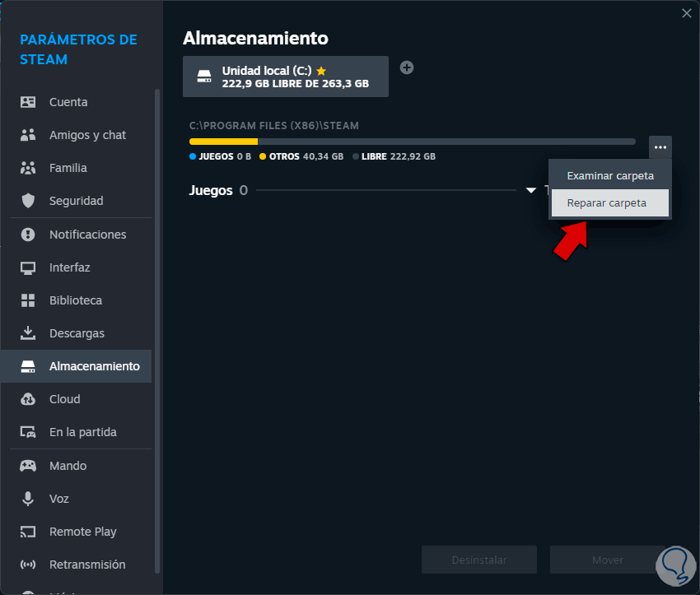Click the Mando gamepad icon
The width and height of the screenshot is (700, 595).
pyautogui.click(x=28, y=466)
